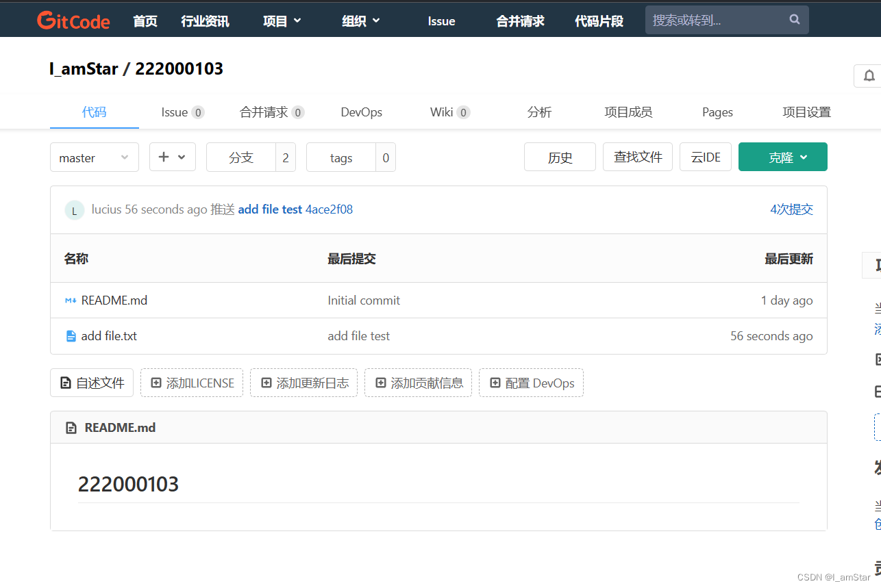Click the search magnifier icon
The height and width of the screenshot is (588, 881).
pos(795,20)
